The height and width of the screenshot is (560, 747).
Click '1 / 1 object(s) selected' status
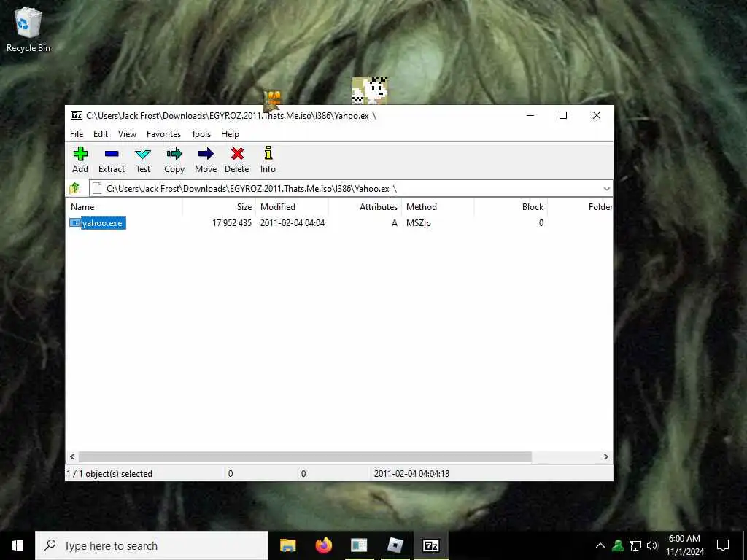point(109,474)
